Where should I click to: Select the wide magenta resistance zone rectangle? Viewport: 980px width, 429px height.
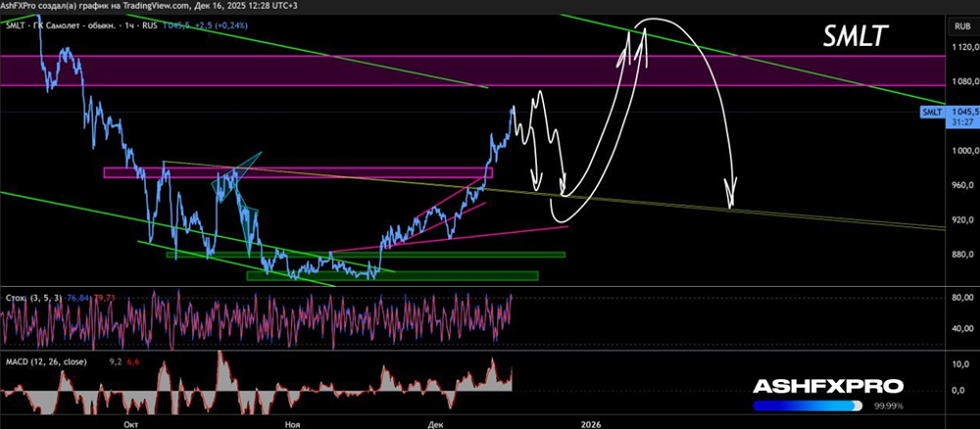click(x=472, y=71)
